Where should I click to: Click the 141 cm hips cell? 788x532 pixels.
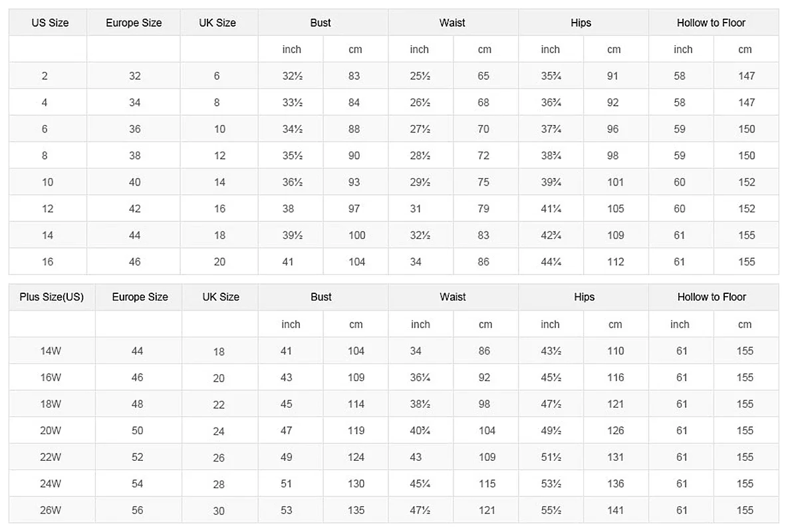pos(615,511)
